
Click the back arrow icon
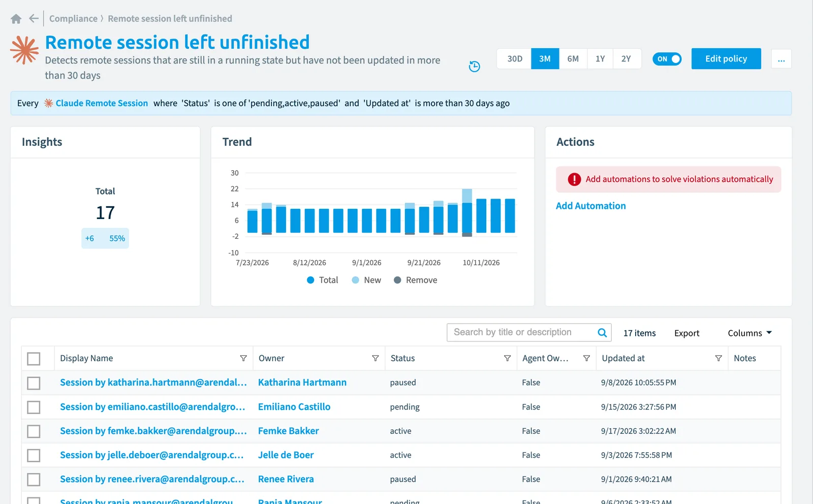click(34, 19)
